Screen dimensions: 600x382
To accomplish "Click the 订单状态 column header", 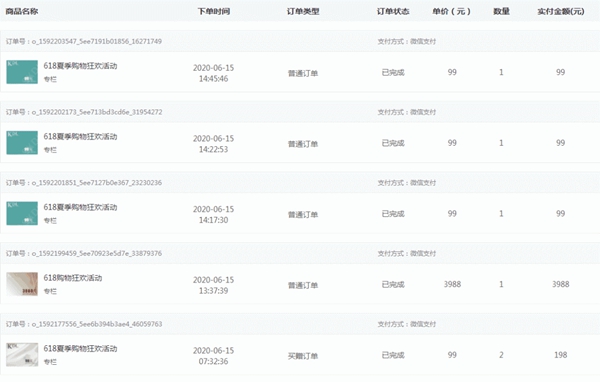I will click(x=393, y=11).
